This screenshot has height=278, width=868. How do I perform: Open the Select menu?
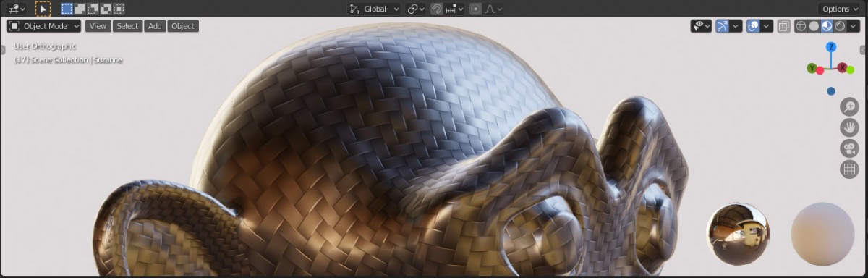click(x=127, y=26)
